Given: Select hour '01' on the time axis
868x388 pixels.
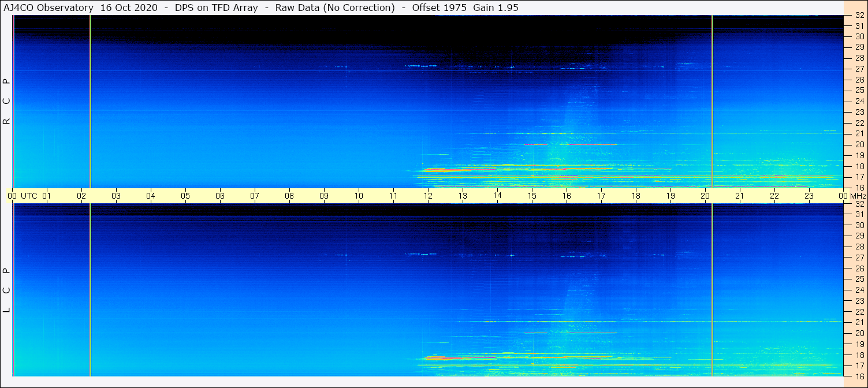Looking at the screenshot, I should [47, 196].
